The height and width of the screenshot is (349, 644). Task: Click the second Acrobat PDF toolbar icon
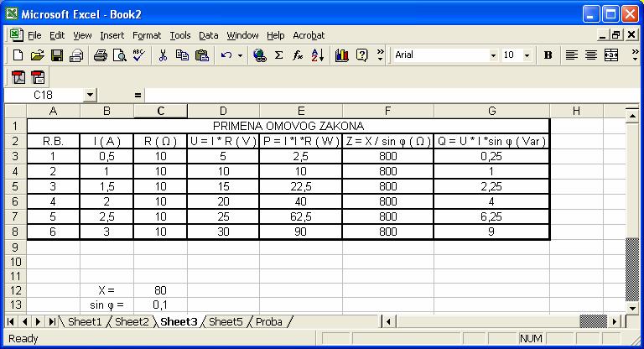38,77
